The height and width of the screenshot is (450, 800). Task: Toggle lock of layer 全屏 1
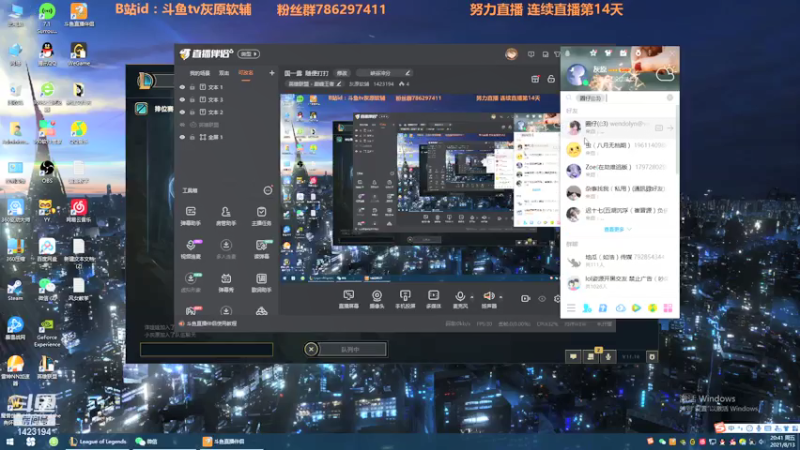tap(192, 137)
